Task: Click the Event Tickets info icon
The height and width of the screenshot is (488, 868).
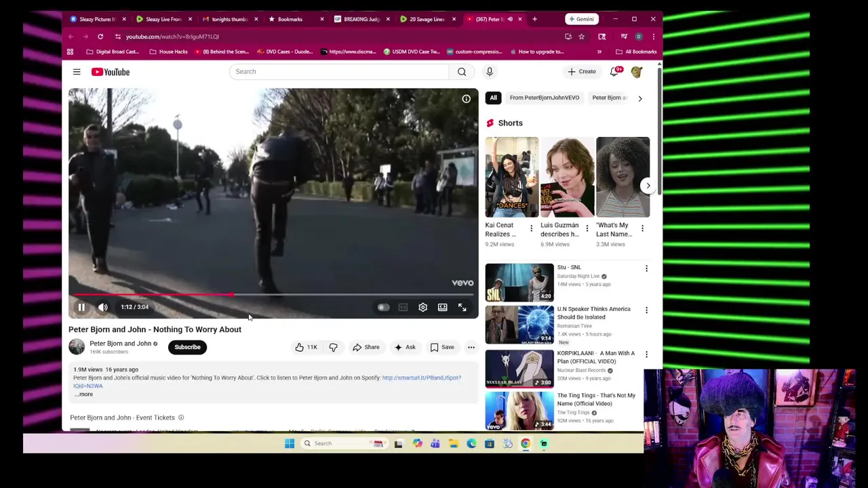Action: [181, 418]
